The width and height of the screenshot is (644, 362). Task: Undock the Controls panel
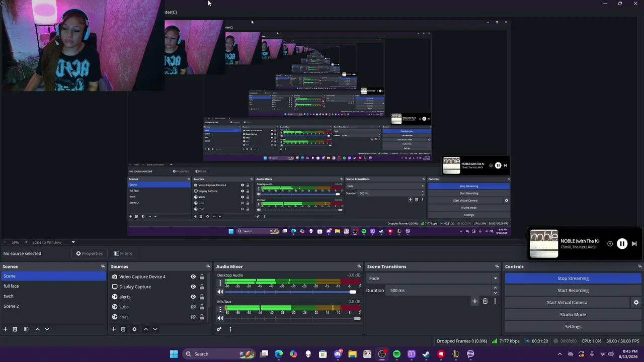639,266
